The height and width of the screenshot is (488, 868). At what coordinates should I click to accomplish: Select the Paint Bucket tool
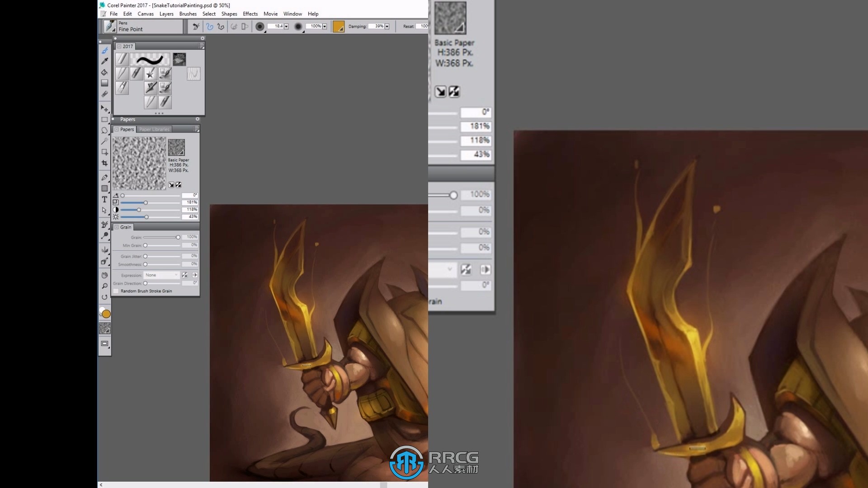(105, 72)
